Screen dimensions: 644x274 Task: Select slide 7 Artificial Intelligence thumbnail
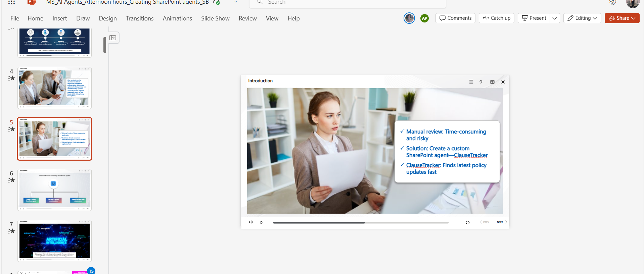55,241
